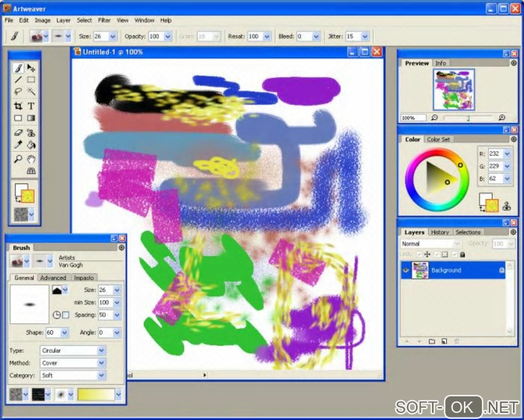This screenshot has width=524, height=420.
Task: Open the Filter menu
Action: point(104,21)
